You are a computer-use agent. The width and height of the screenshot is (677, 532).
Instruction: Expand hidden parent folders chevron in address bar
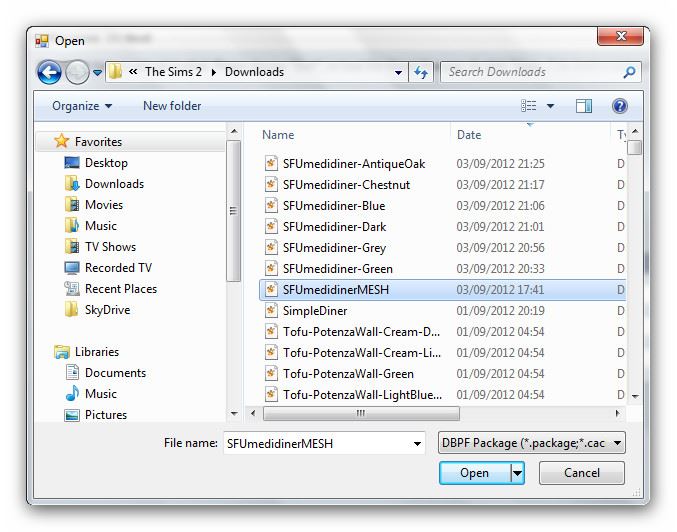(133, 72)
